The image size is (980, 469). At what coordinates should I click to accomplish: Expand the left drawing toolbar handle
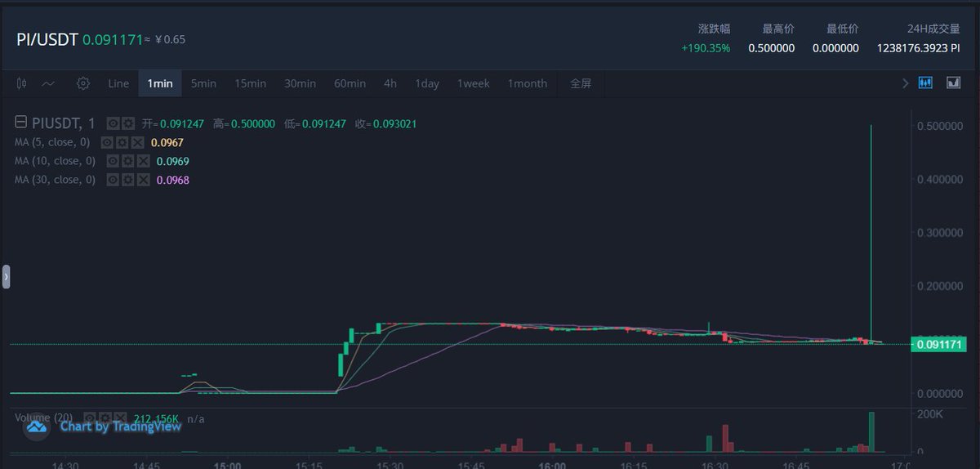click(6, 277)
